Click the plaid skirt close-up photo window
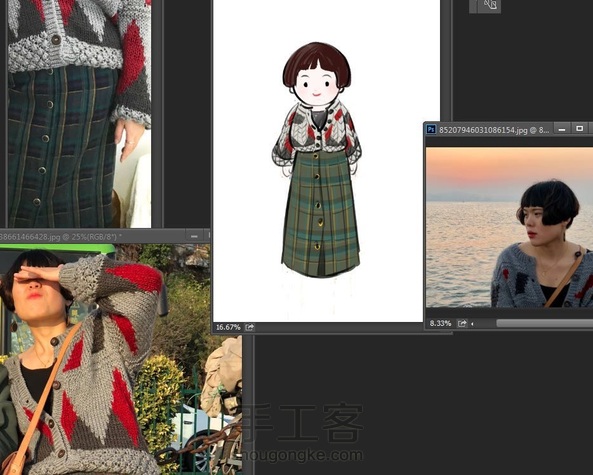593x475 pixels. point(79,113)
